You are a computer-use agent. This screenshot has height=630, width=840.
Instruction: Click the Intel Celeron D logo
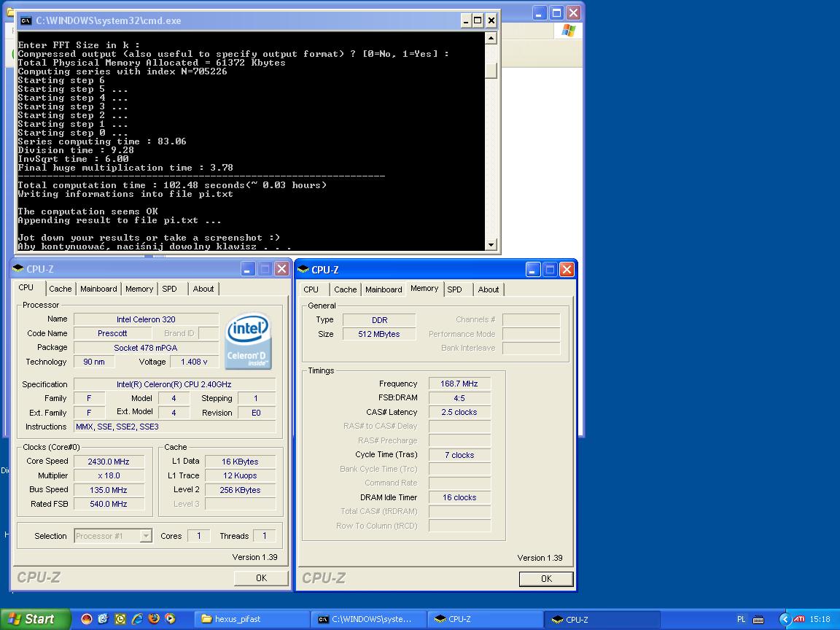(248, 341)
